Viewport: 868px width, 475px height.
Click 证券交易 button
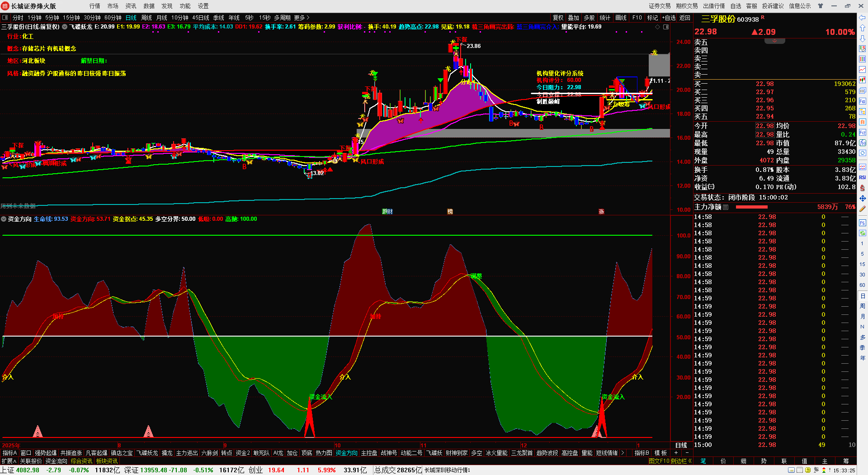[660, 6]
